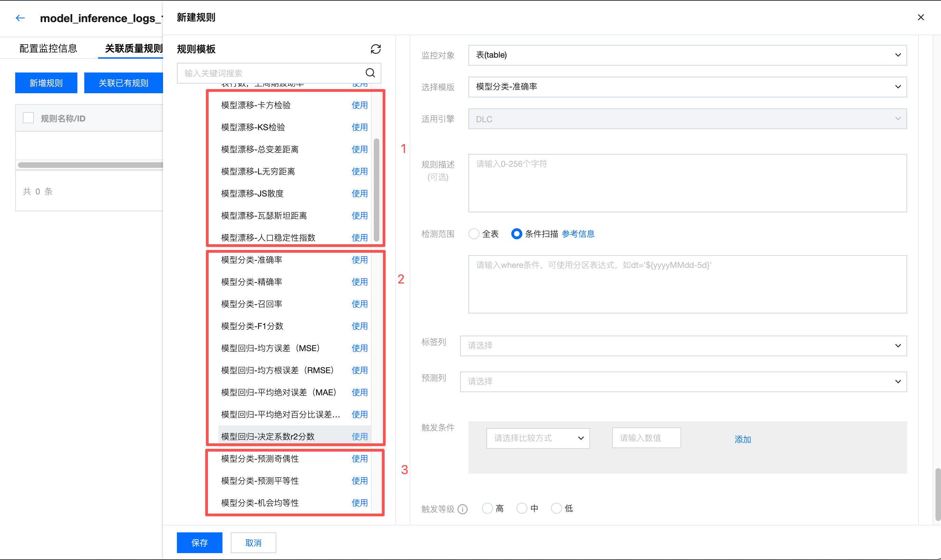Image resolution: width=941 pixels, height=560 pixels.
Task: Click the 规则描述 text area
Action: 687,183
